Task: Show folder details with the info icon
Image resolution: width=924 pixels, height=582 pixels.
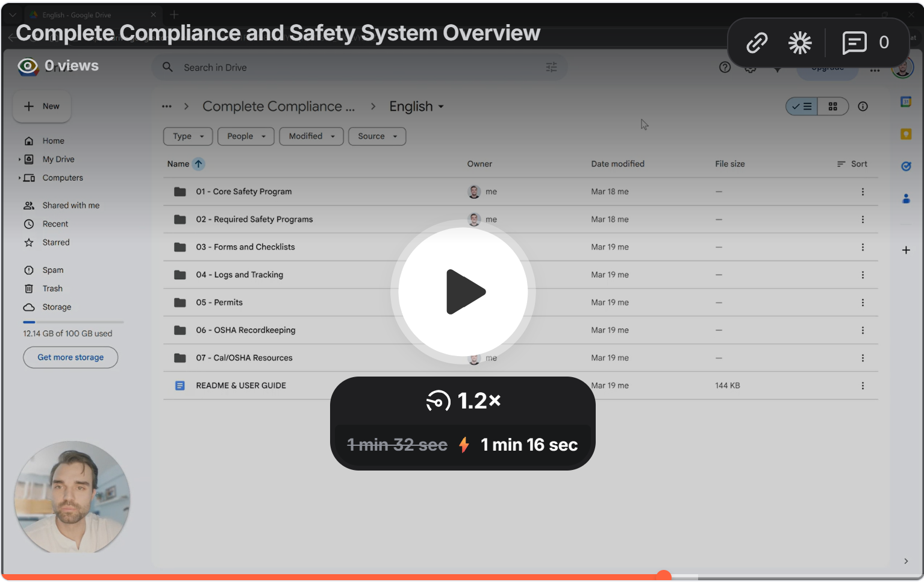Action: coord(863,107)
